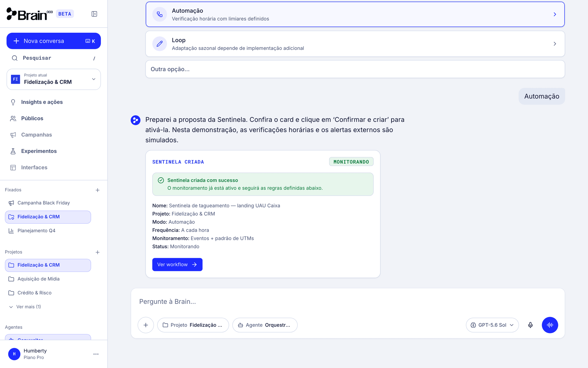
Task: Open Fidelização & CRM under Projetos
Action: (x=48, y=265)
